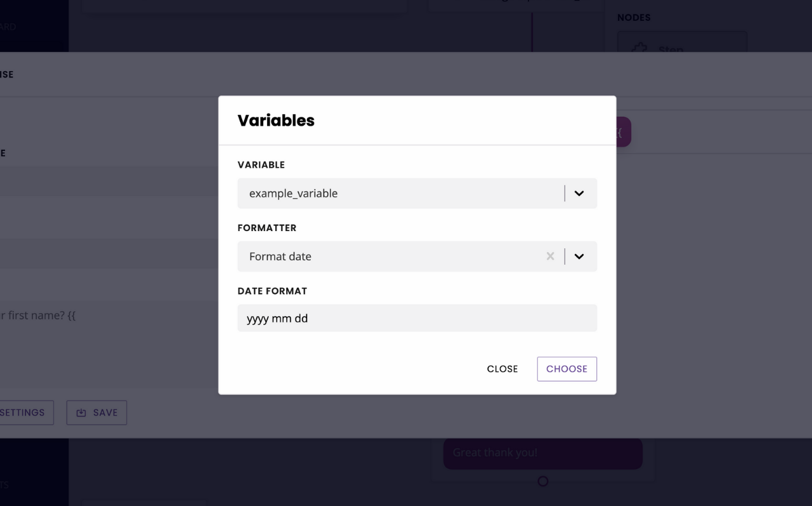Image resolution: width=812 pixels, height=506 pixels.
Task: Click the Save button behind the dialog
Action: [96, 413]
